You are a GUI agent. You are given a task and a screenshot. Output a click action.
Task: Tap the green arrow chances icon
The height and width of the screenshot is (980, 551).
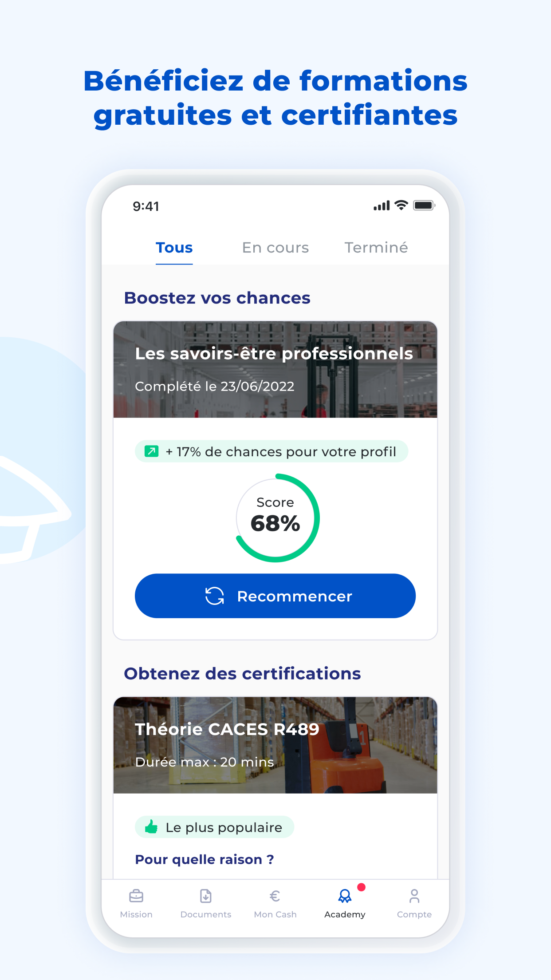coord(152,451)
